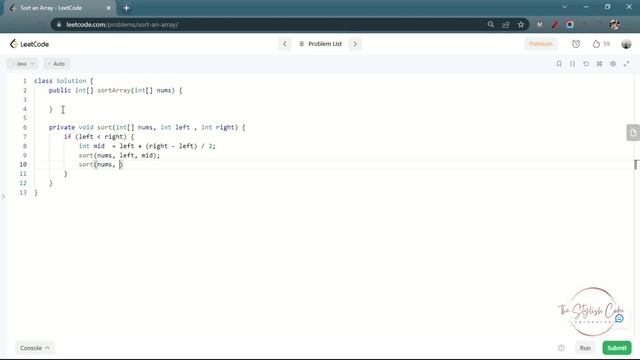Open the Problem List
640x360 pixels.
(x=320, y=44)
